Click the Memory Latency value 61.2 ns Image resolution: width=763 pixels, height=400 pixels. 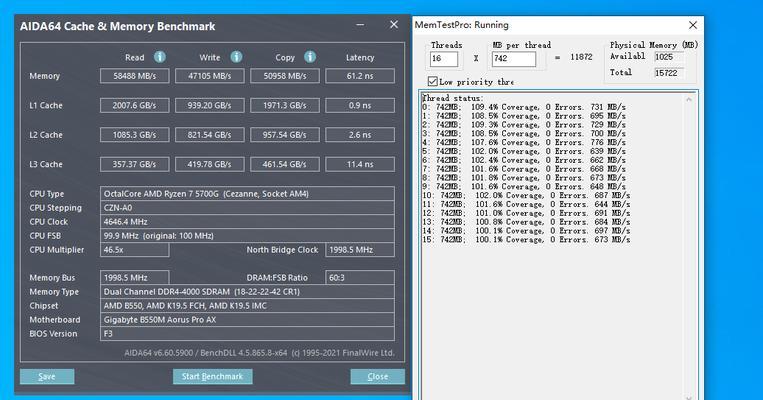point(360,76)
